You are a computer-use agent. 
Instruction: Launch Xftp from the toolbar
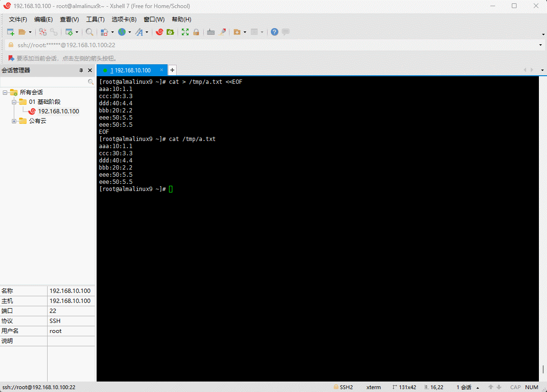(x=170, y=32)
